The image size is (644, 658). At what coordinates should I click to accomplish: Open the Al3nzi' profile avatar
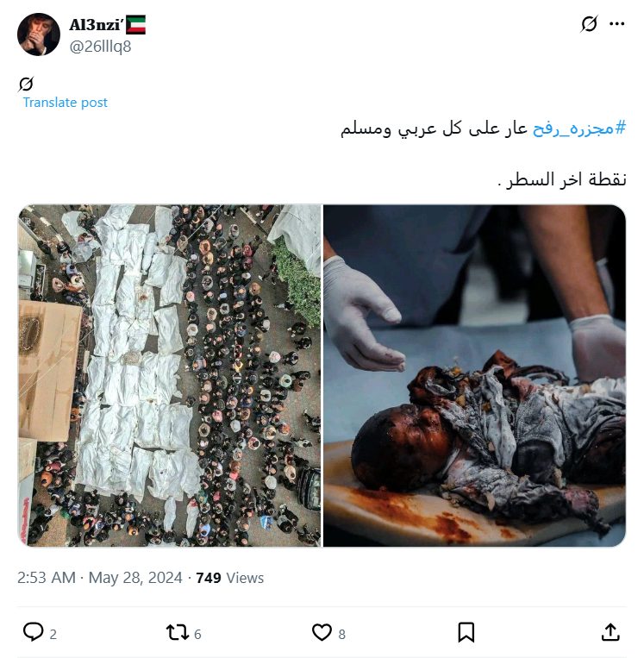coord(39,34)
